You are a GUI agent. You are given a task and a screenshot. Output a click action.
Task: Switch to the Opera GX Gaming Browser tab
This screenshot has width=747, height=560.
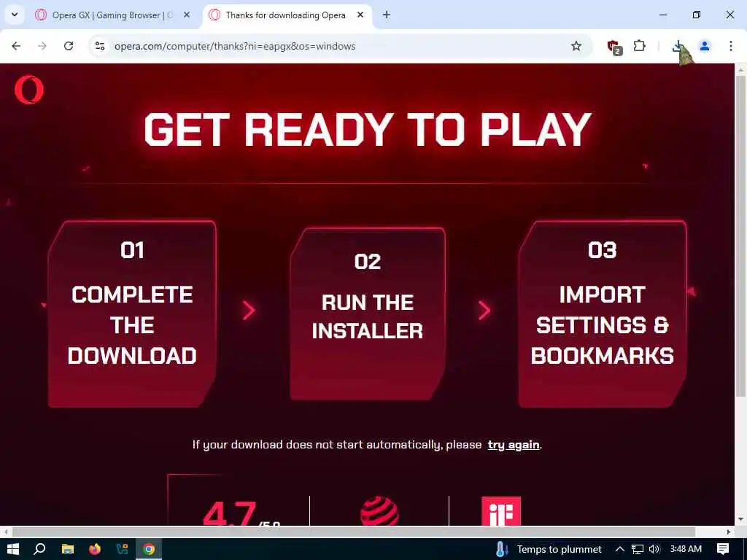[113, 15]
